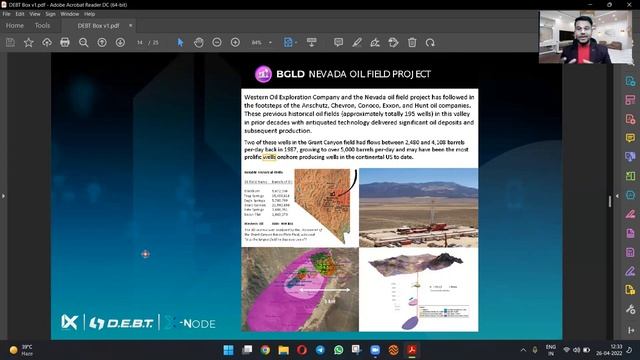Click the stamp tool in toolbar
The width and height of the screenshot is (640, 360).
click(393, 42)
